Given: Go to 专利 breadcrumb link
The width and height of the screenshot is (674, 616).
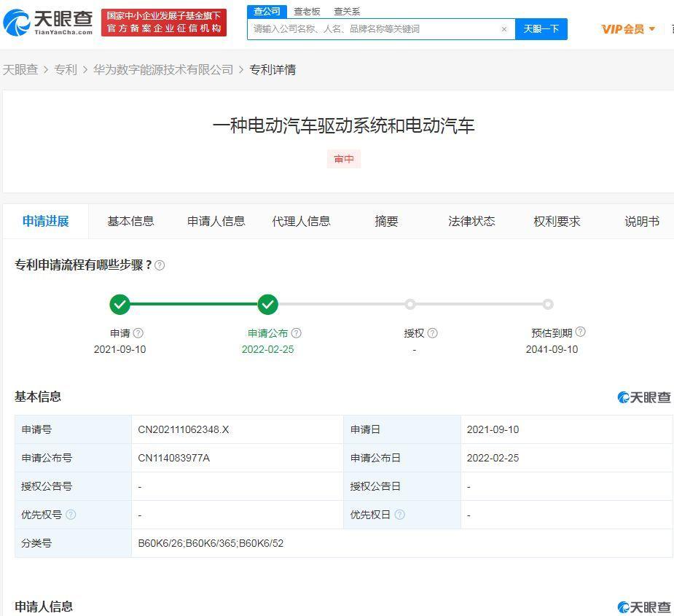Looking at the screenshot, I should click(66, 70).
